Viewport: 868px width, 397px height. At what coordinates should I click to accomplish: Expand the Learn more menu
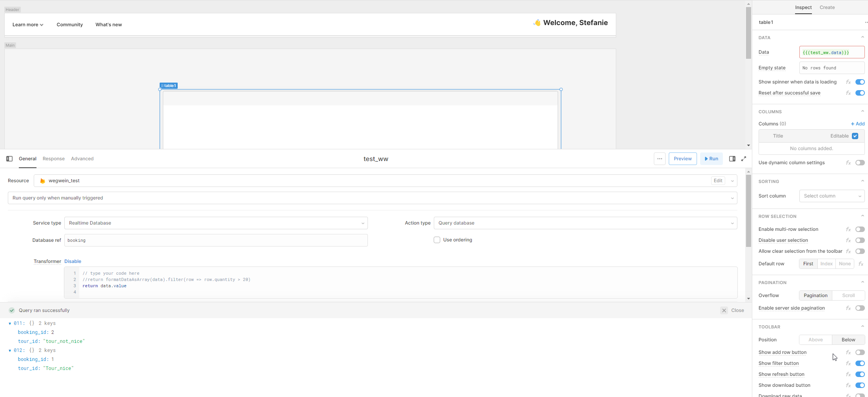click(x=28, y=25)
